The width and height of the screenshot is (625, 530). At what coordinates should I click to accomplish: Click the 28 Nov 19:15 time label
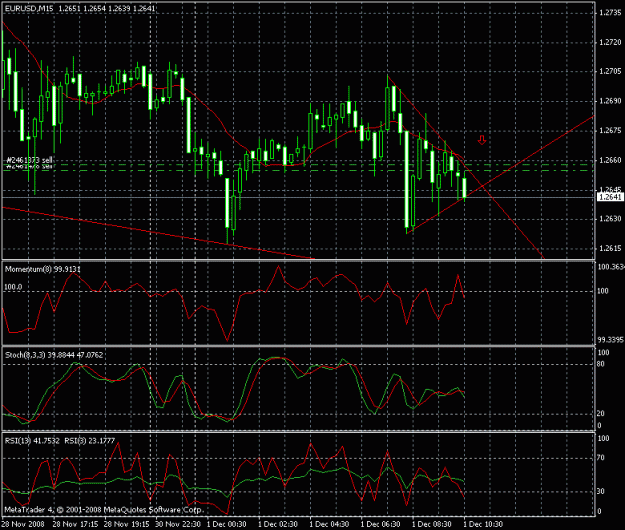(x=127, y=524)
